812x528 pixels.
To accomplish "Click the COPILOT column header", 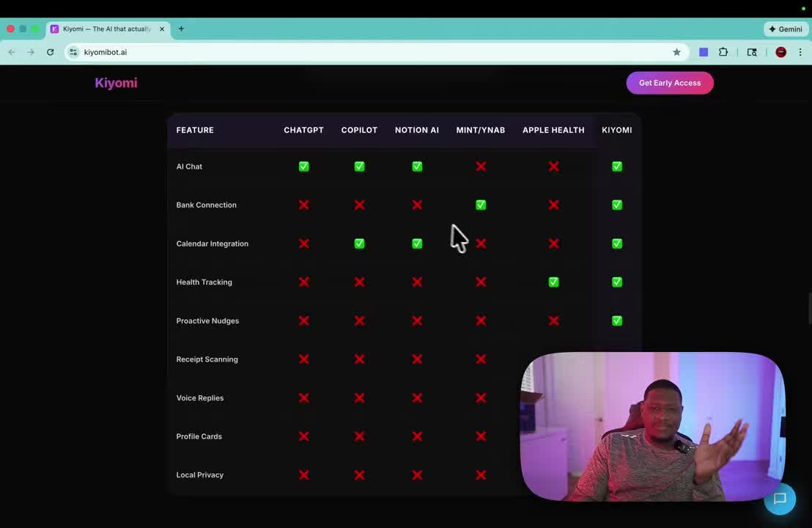I will (359, 130).
